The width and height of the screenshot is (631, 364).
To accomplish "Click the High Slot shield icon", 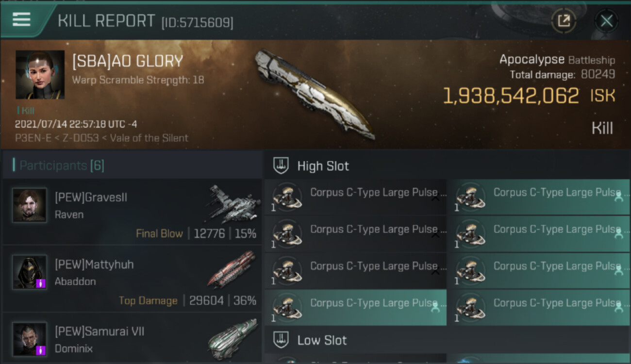I will pyautogui.click(x=282, y=166).
